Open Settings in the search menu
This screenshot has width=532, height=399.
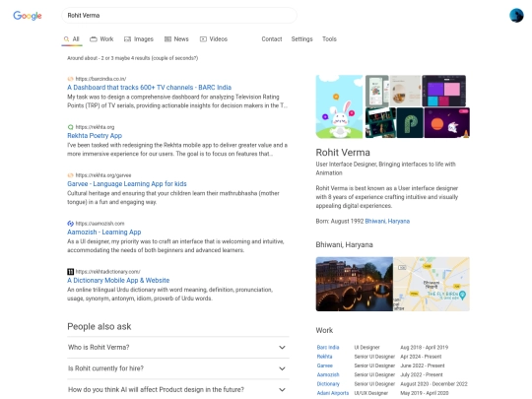click(302, 39)
